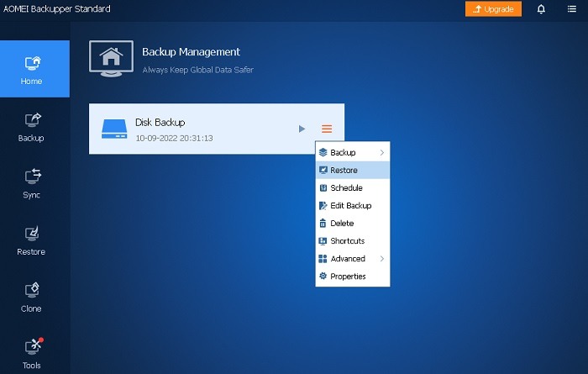
Task: Click the Delete trash icon in menu
Action: coord(323,224)
